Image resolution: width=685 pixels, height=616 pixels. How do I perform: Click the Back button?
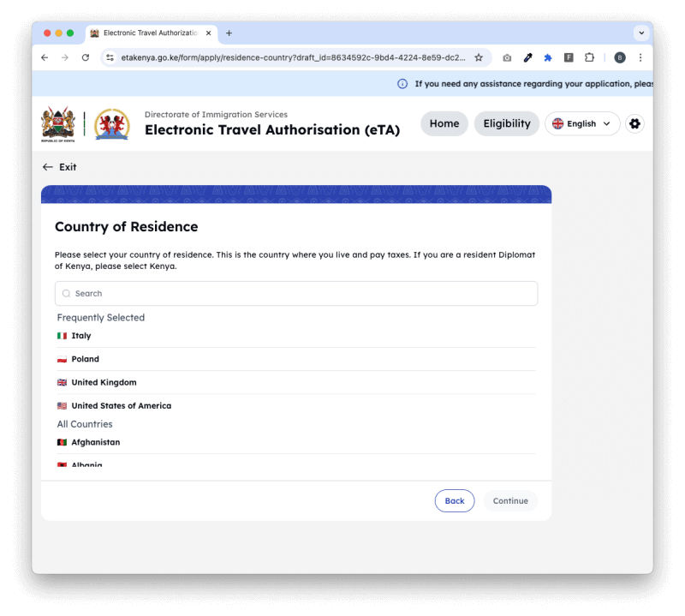coord(455,501)
